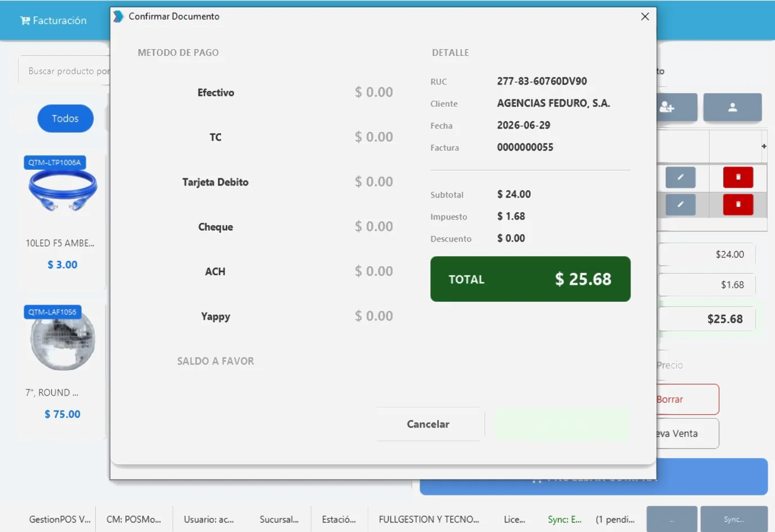Click the Tarjeta Debito $ 0.00 amount
The height and width of the screenshot is (532, 775).
click(373, 182)
